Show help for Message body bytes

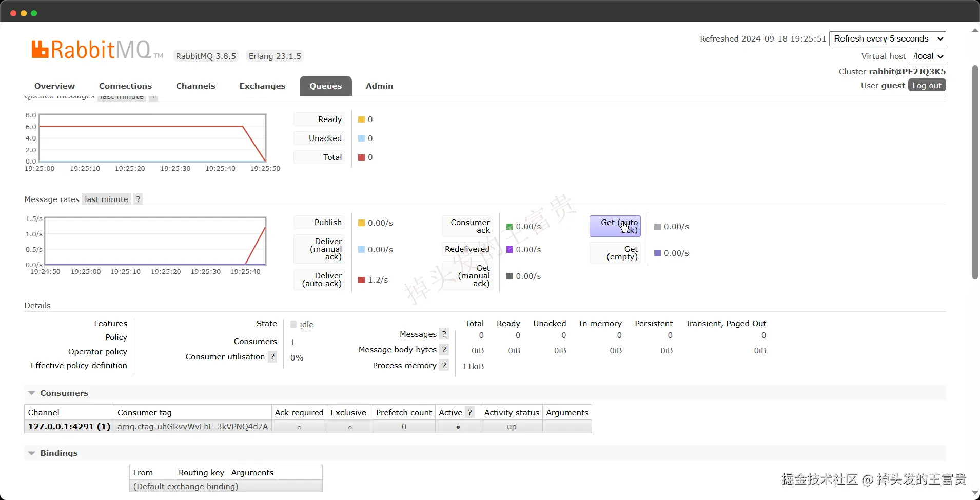click(x=444, y=350)
